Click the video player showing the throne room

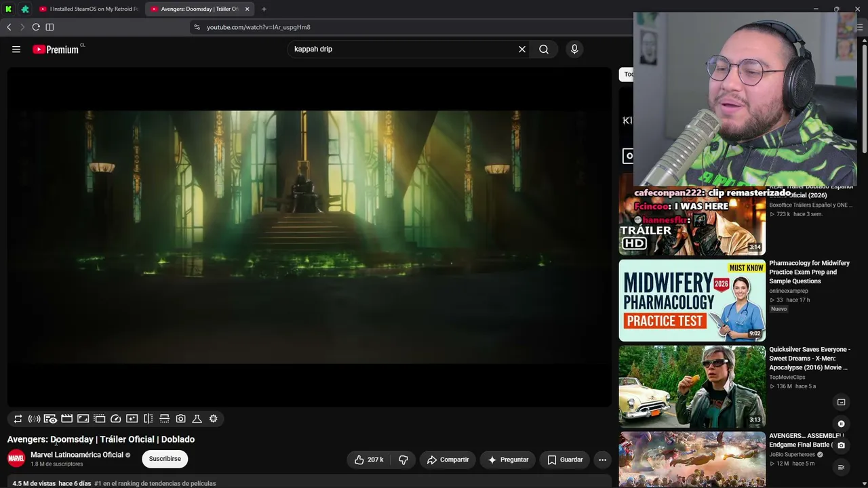pos(309,237)
